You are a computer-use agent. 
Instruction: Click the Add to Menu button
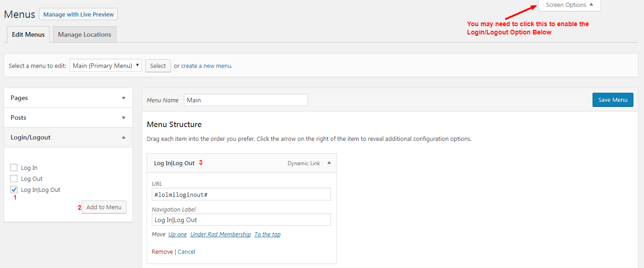point(104,207)
